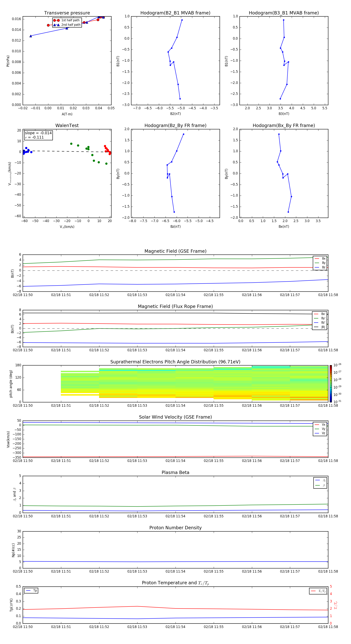351x644 pixels.
Task: Click leftmost red circle in Transverse pressure
Action: (x=48, y=25)
